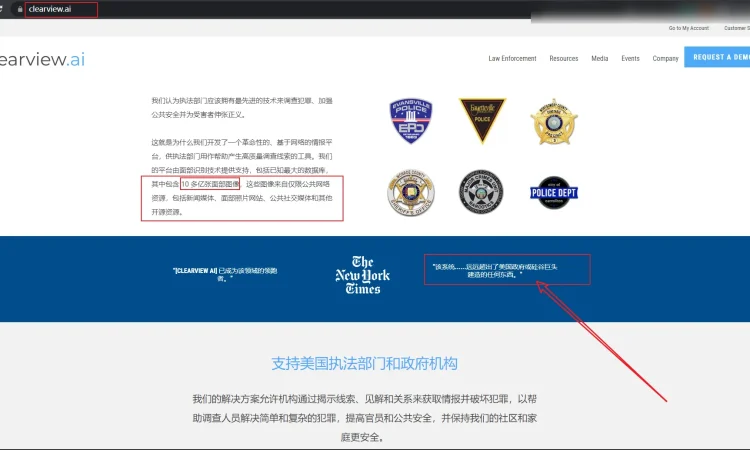Click the Evansville Police EPD badge

point(411,122)
